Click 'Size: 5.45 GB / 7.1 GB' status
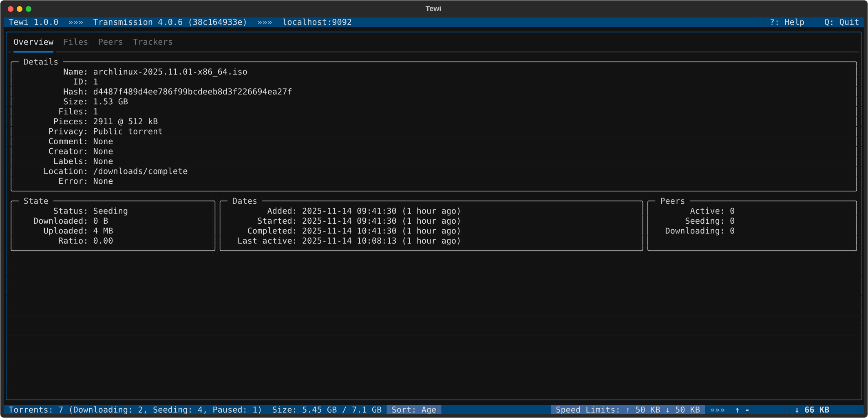The width and height of the screenshot is (868, 418). click(327, 410)
